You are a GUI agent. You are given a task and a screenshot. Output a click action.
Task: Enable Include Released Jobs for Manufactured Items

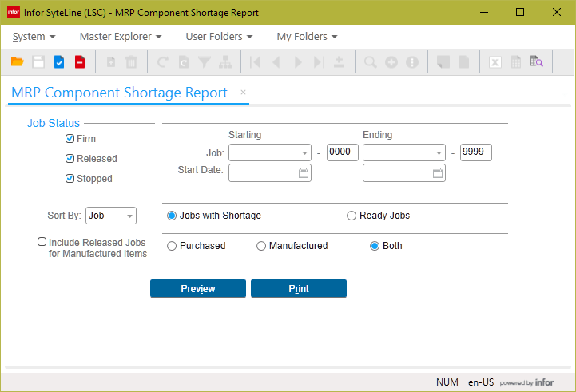coord(42,242)
